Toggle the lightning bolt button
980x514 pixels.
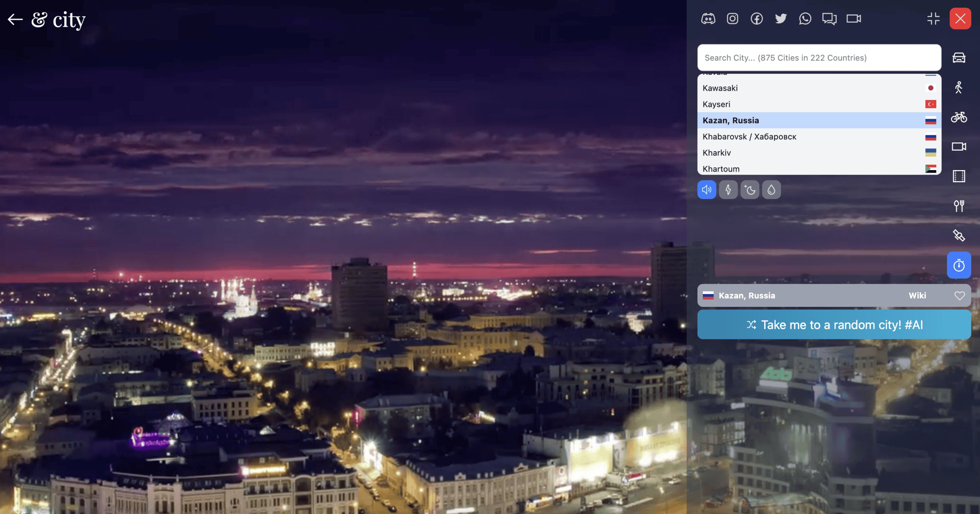pos(728,190)
